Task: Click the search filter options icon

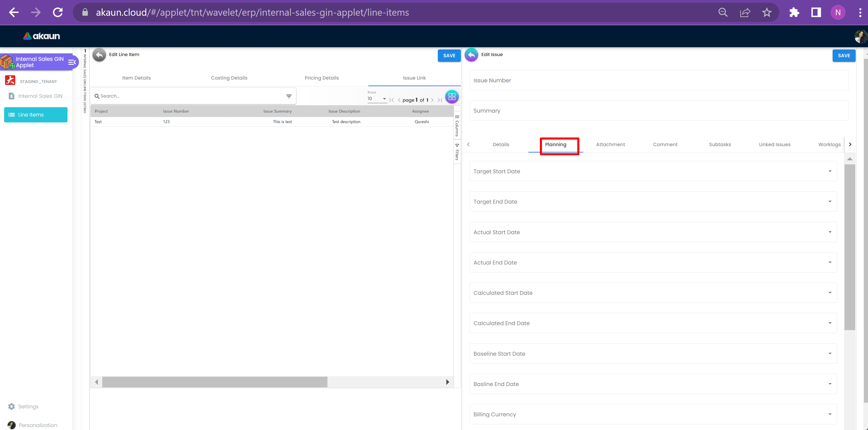Action: (289, 96)
